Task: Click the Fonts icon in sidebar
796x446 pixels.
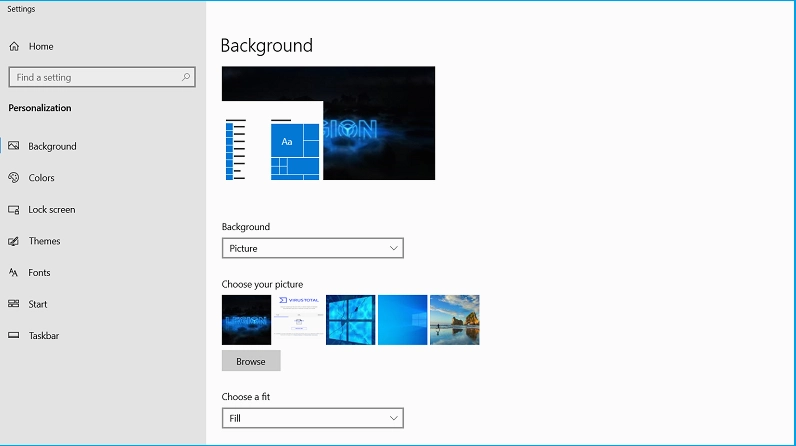Action: pos(14,273)
